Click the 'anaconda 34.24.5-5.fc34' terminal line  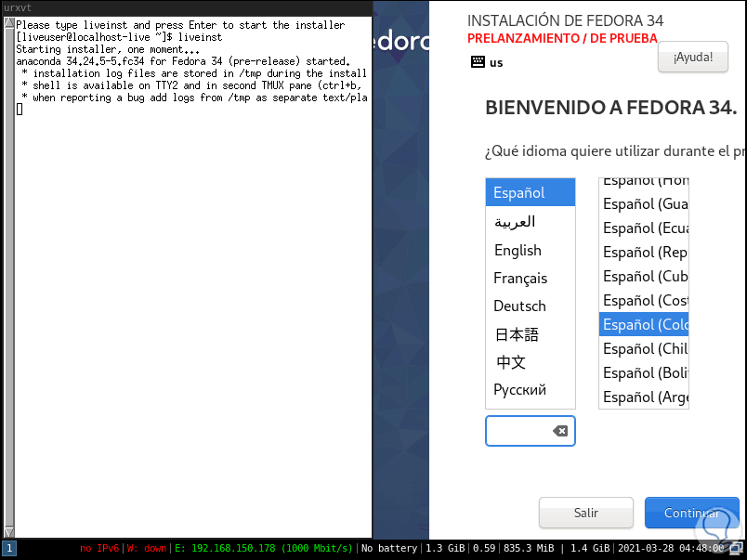click(183, 61)
